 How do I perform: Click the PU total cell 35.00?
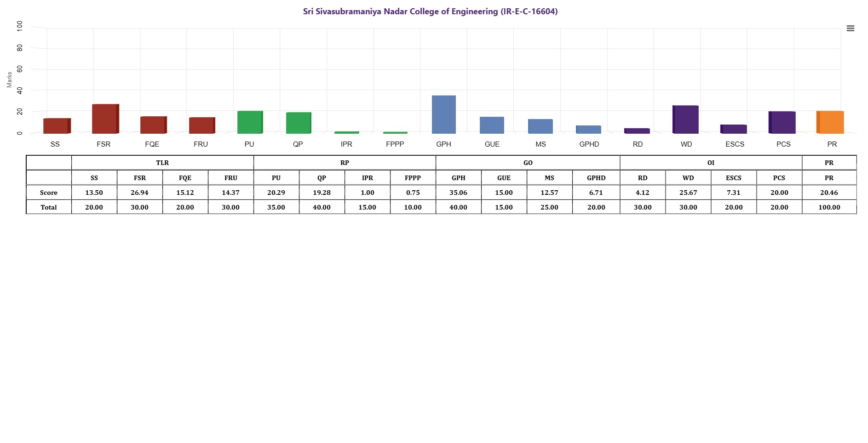(x=276, y=207)
